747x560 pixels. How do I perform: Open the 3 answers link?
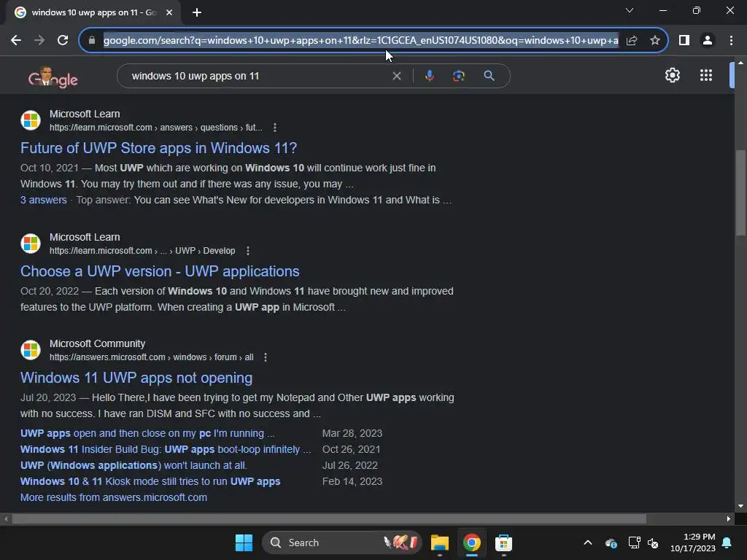click(x=43, y=200)
